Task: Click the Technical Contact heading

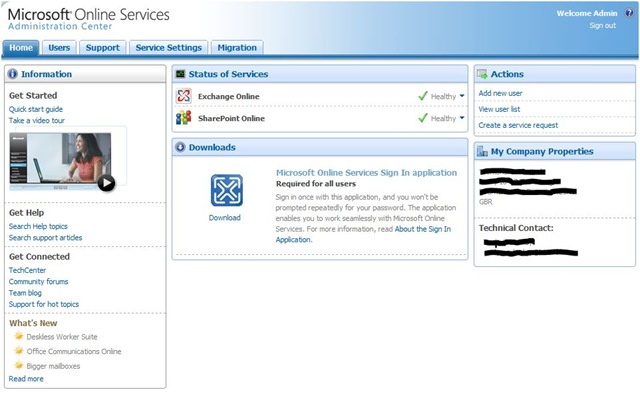Action: tap(516, 228)
